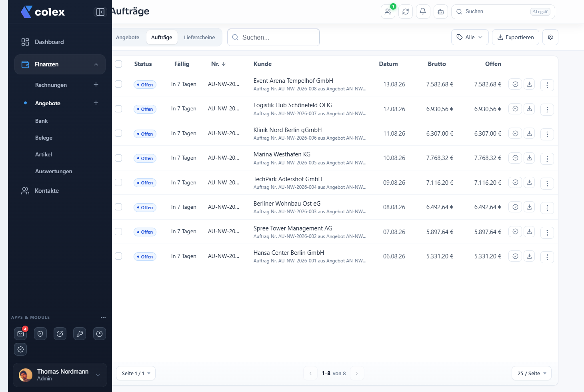
Task: Open the assistant bot icon
Action: coord(441,12)
